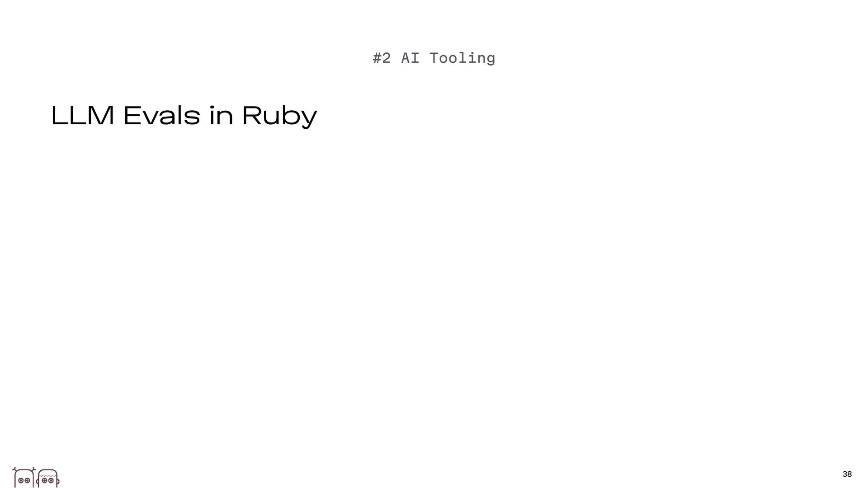Click the antennae mascot's right eye
The width and height of the screenshot is (868, 488).
tap(27, 481)
